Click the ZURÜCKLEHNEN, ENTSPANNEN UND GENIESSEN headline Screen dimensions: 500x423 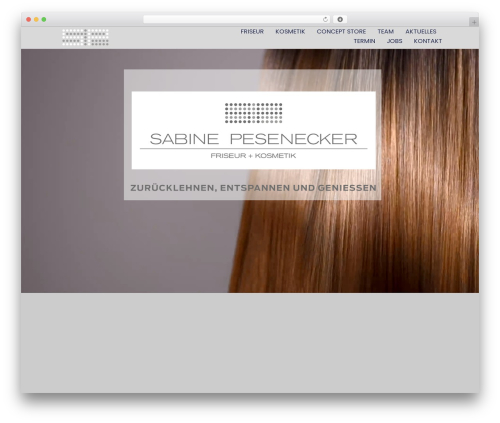coord(253,188)
